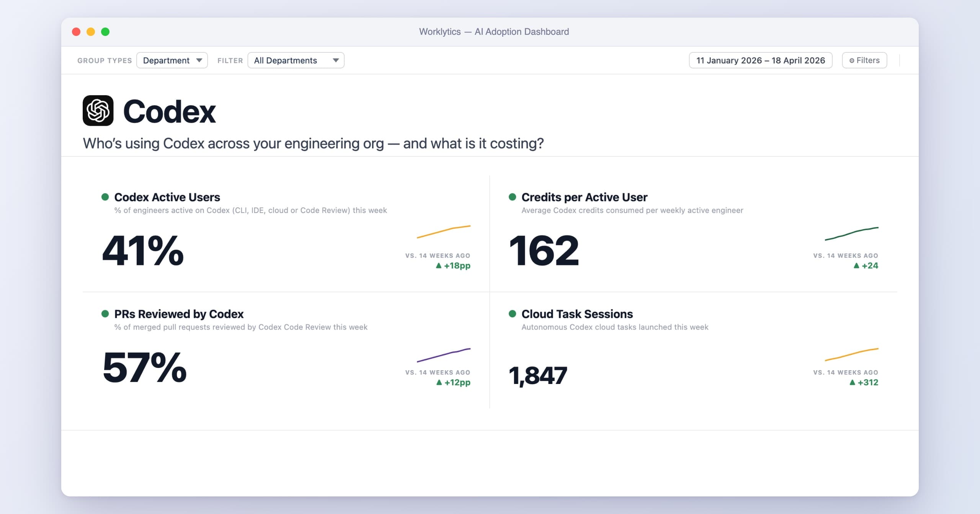Click the Who's using Codex tagline
The height and width of the screenshot is (514, 980).
click(x=313, y=143)
